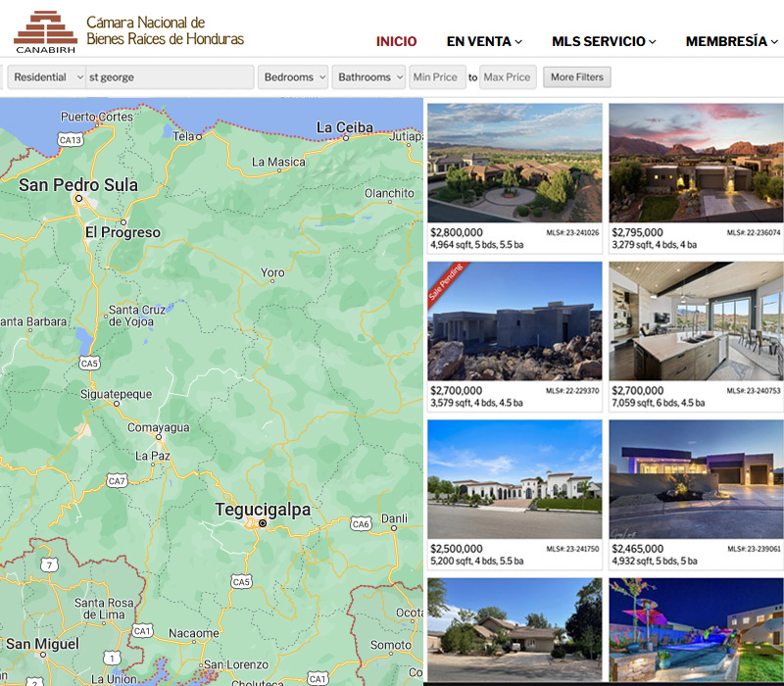Click the Santa Cruz de Yojoa map label
Screen dimensions: 784x686
pyautogui.click(x=137, y=316)
